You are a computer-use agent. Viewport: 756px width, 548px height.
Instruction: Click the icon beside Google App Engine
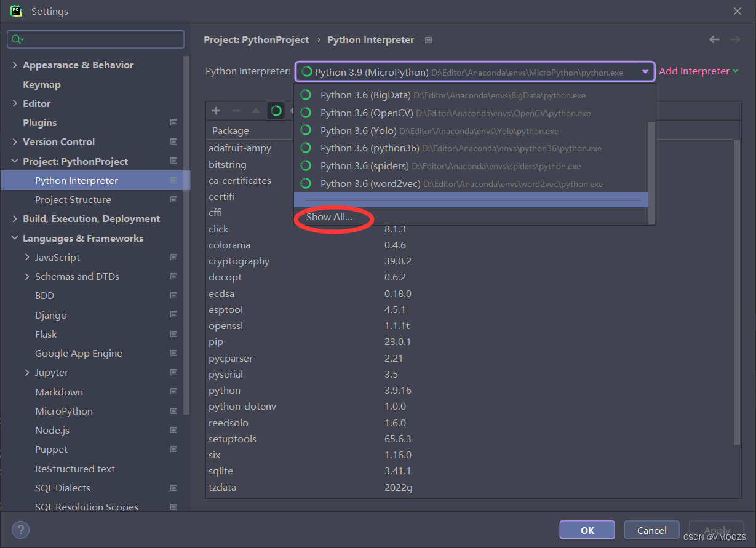pos(173,354)
